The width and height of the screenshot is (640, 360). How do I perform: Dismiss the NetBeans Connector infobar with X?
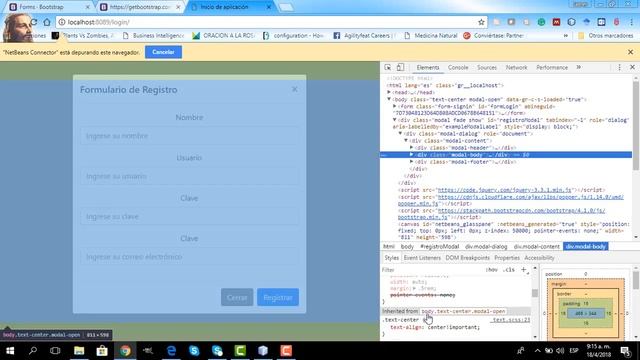(630, 52)
